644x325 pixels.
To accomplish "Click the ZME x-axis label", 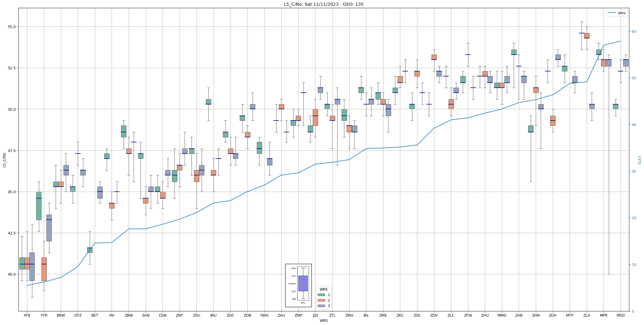I will pos(383,315).
